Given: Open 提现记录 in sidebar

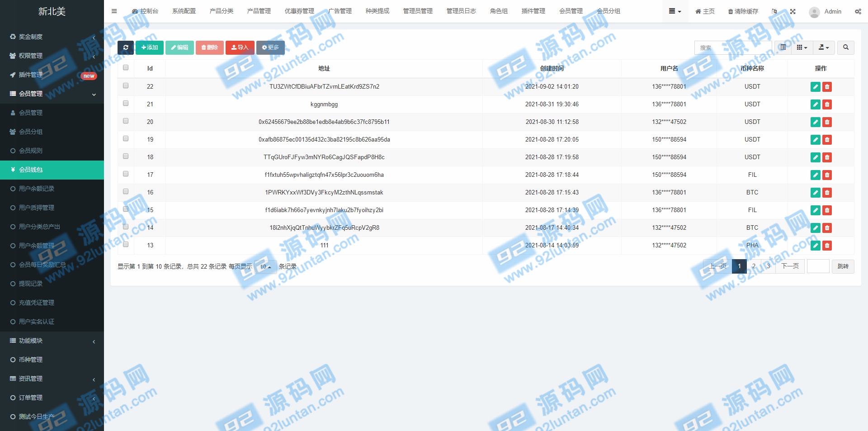Looking at the screenshot, I should click(x=52, y=284).
